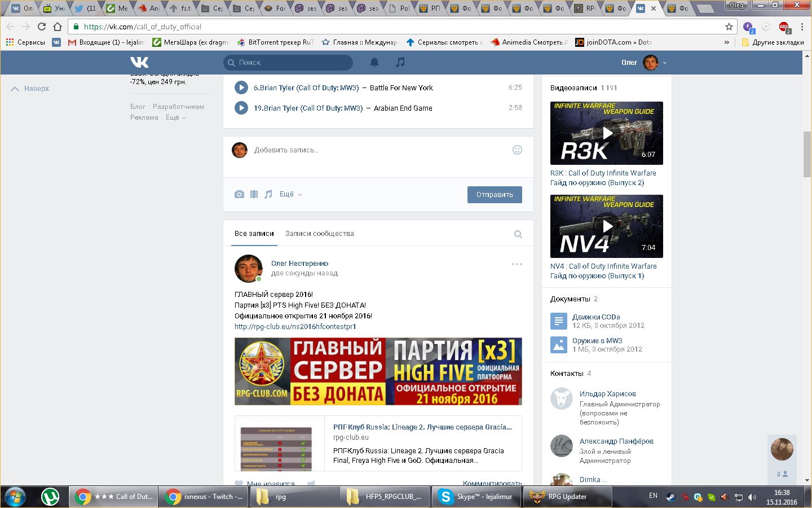Open the Другие закладки folder

coord(773,42)
